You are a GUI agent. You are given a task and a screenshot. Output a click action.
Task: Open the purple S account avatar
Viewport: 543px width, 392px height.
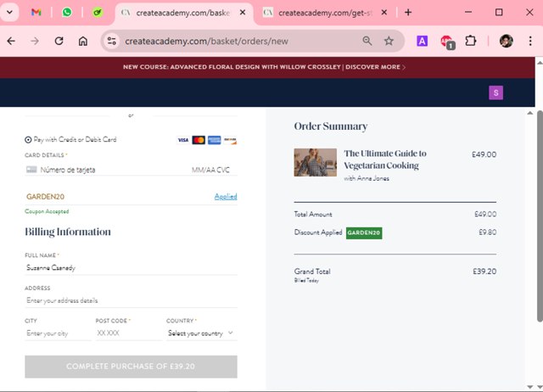(x=495, y=92)
